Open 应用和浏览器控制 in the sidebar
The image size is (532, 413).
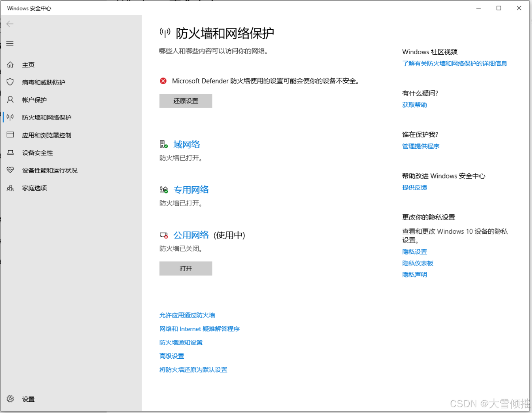click(47, 135)
